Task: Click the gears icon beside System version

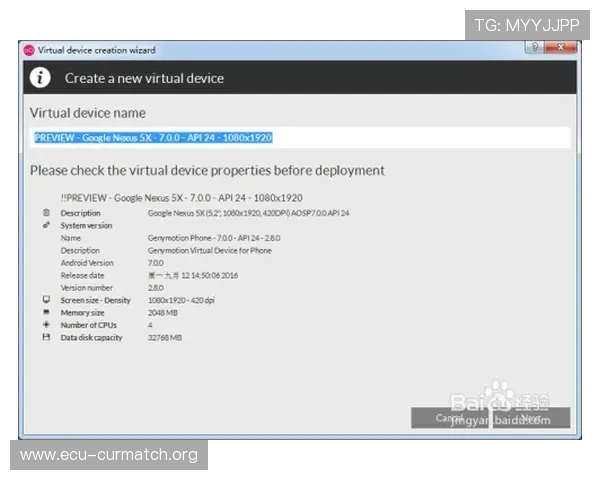Action: (x=46, y=225)
